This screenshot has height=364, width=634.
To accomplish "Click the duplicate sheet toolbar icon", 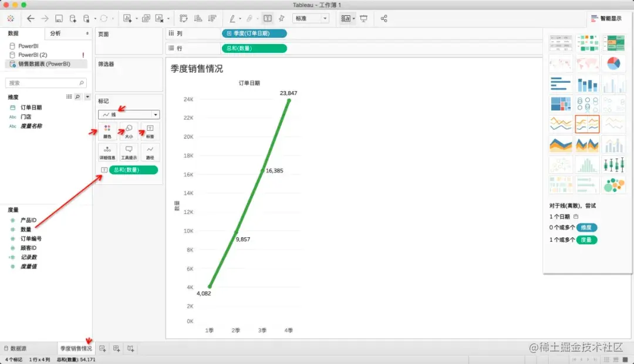I will pyautogui.click(x=146, y=19).
